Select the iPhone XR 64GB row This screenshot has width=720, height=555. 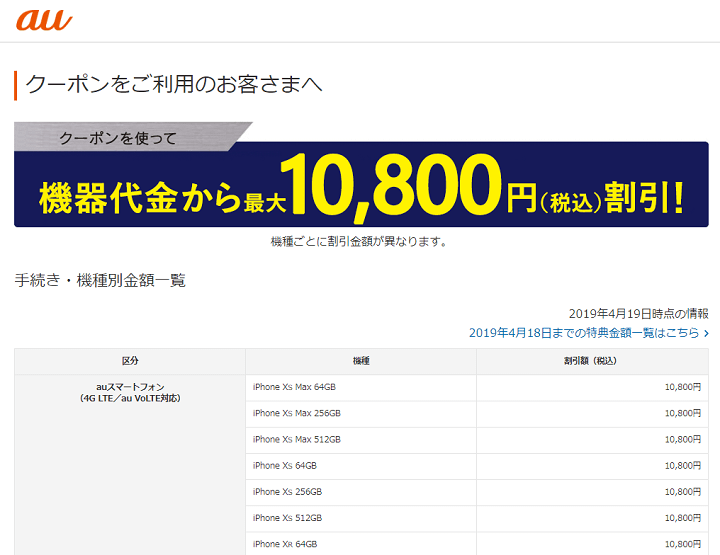click(x=477, y=544)
